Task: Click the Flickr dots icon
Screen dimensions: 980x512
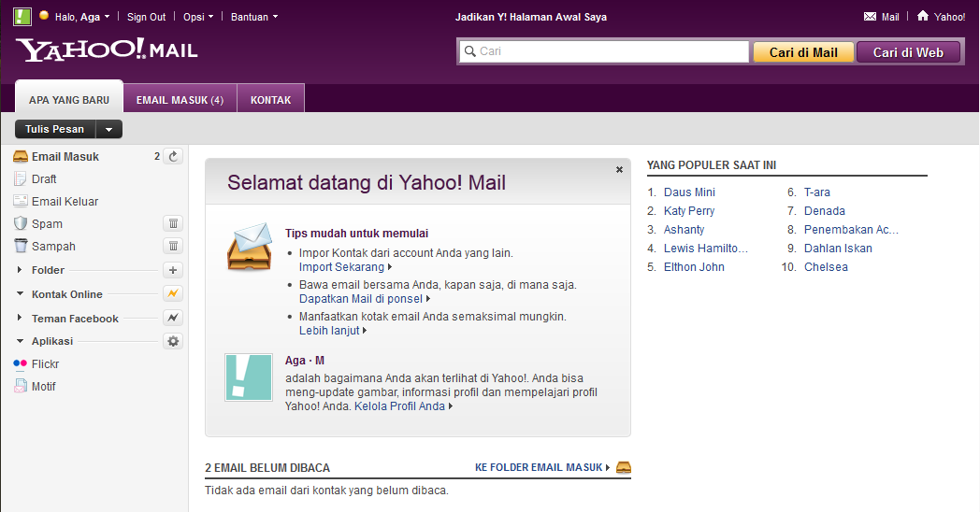Action: click(x=20, y=363)
